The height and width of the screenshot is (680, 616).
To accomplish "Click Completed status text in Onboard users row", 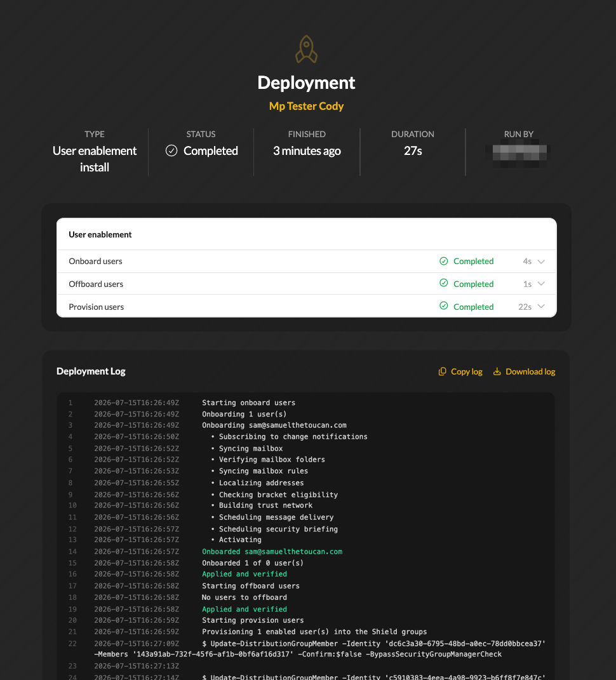I will (473, 261).
